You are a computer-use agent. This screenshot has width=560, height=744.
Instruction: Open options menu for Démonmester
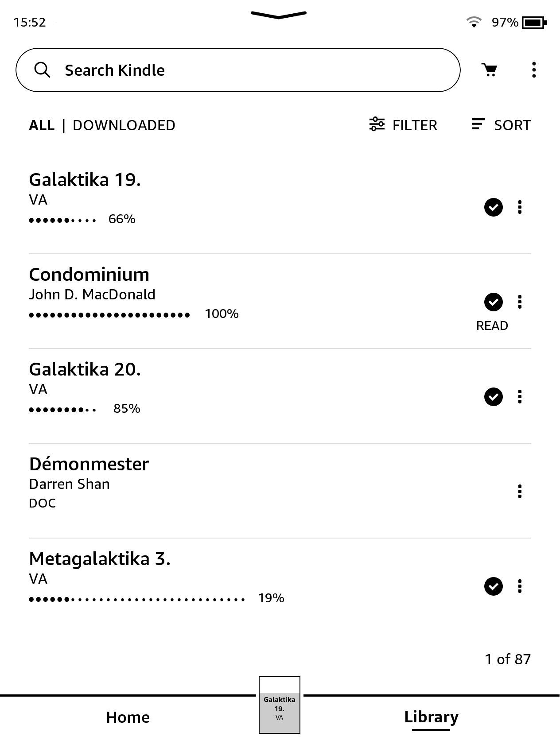pyautogui.click(x=520, y=492)
